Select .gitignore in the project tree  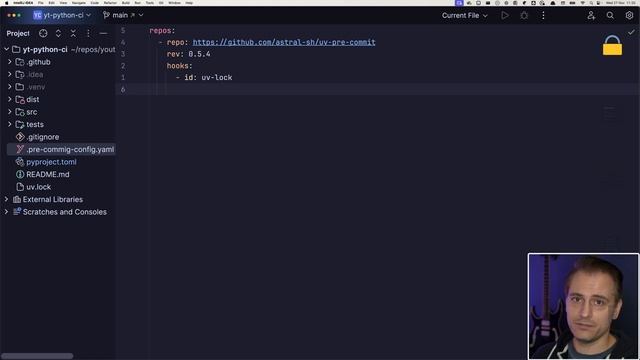click(42, 137)
